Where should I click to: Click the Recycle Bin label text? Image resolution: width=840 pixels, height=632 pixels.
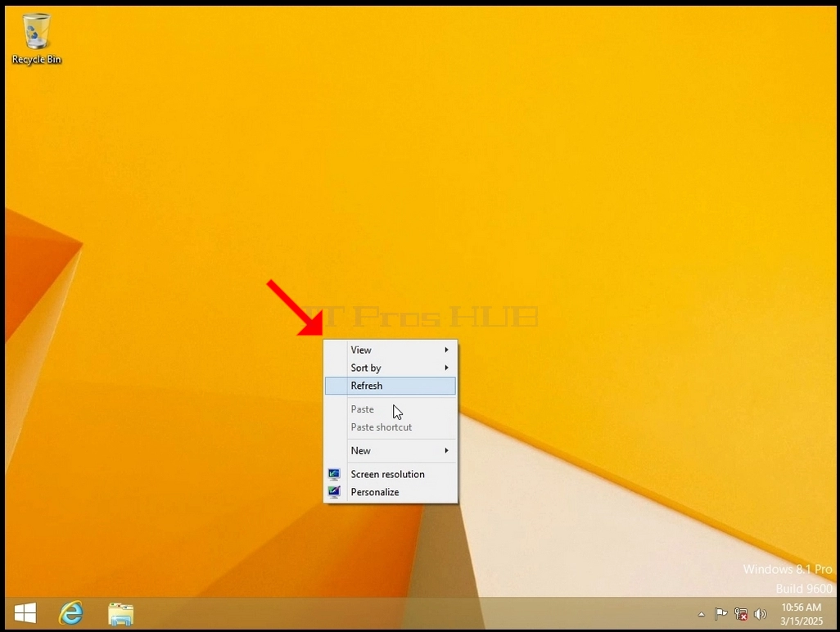coord(36,60)
